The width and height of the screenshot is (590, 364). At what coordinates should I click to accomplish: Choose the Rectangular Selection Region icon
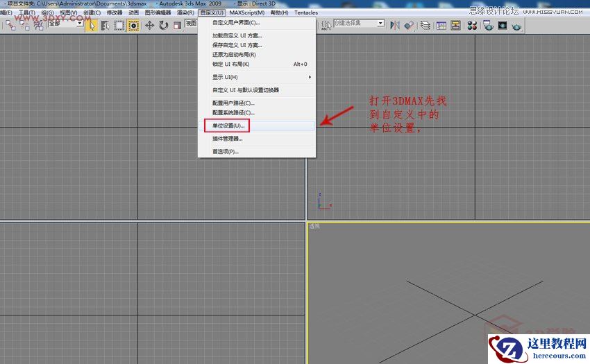(119, 26)
